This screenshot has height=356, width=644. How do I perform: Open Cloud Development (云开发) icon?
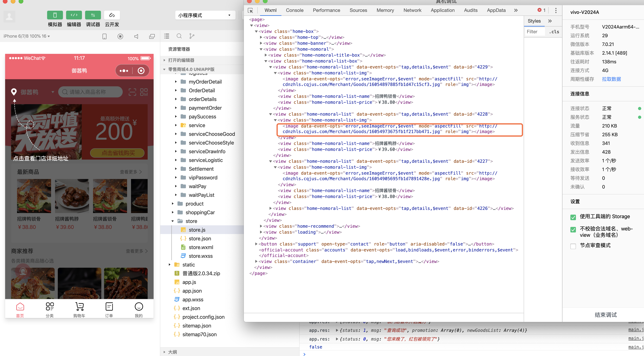[x=112, y=15]
